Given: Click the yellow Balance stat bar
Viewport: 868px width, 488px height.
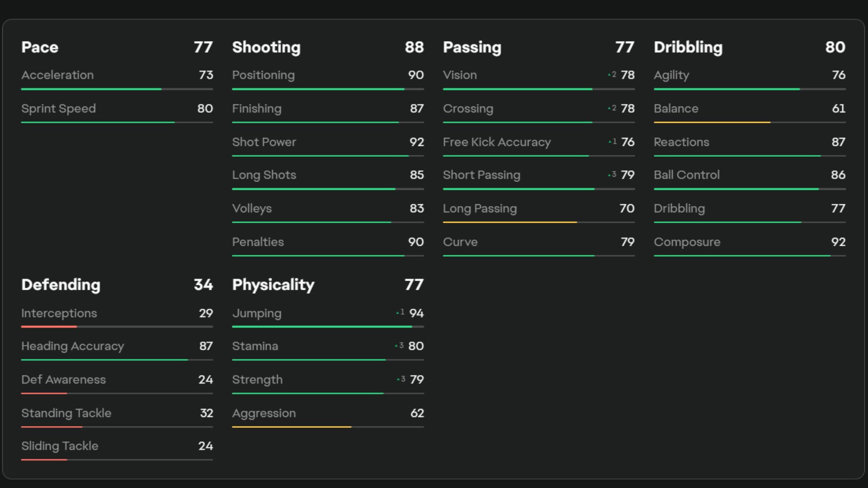Looking at the screenshot, I should click(712, 122).
